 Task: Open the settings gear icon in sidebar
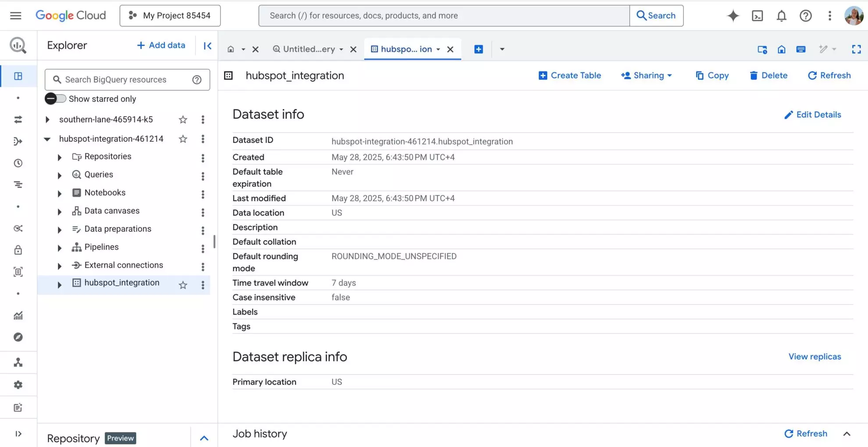pyautogui.click(x=18, y=385)
